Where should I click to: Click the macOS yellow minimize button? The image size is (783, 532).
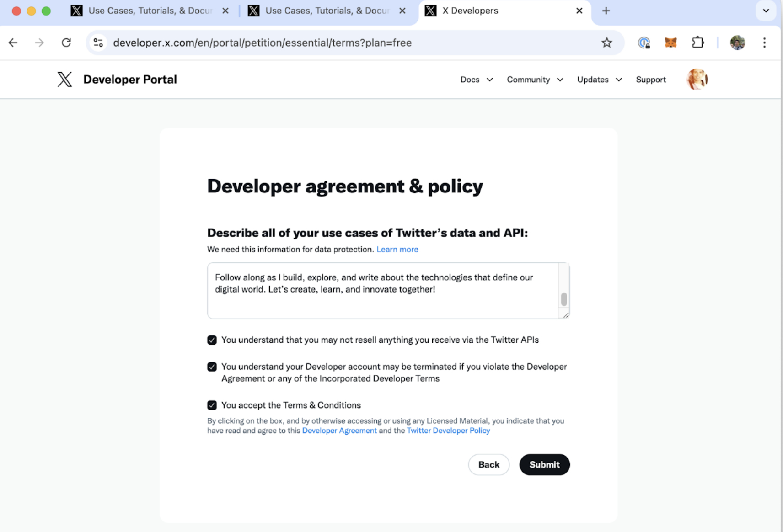click(31, 11)
